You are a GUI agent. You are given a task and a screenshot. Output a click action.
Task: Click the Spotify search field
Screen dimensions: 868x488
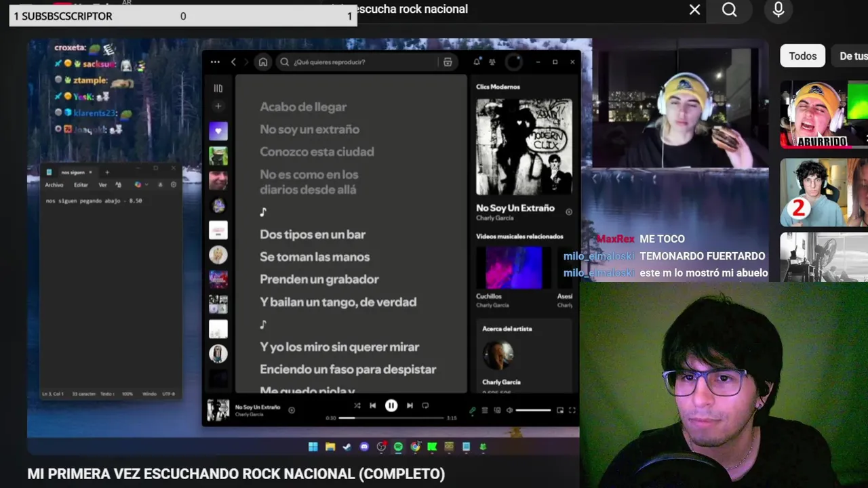pyautogui.click(x=366, y=62)
